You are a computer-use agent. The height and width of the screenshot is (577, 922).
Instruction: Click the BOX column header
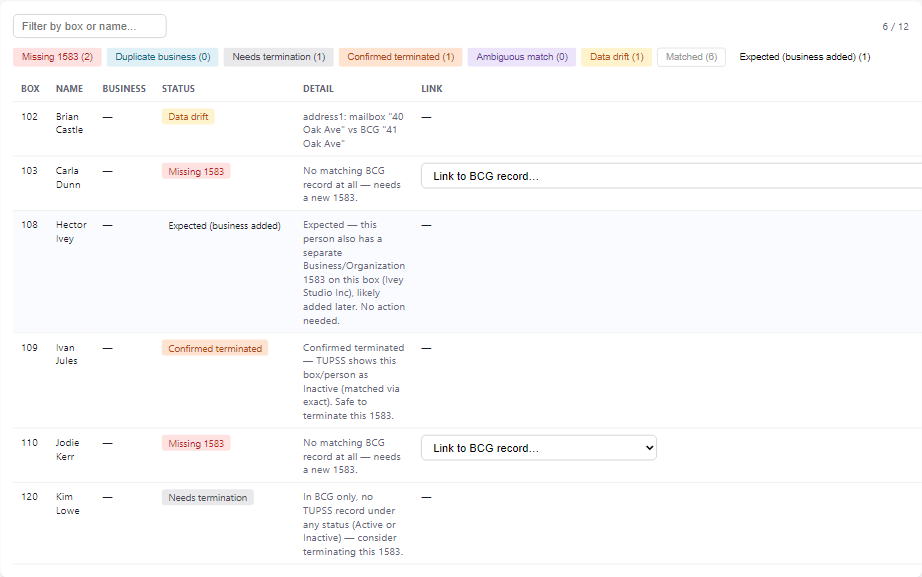31,89
